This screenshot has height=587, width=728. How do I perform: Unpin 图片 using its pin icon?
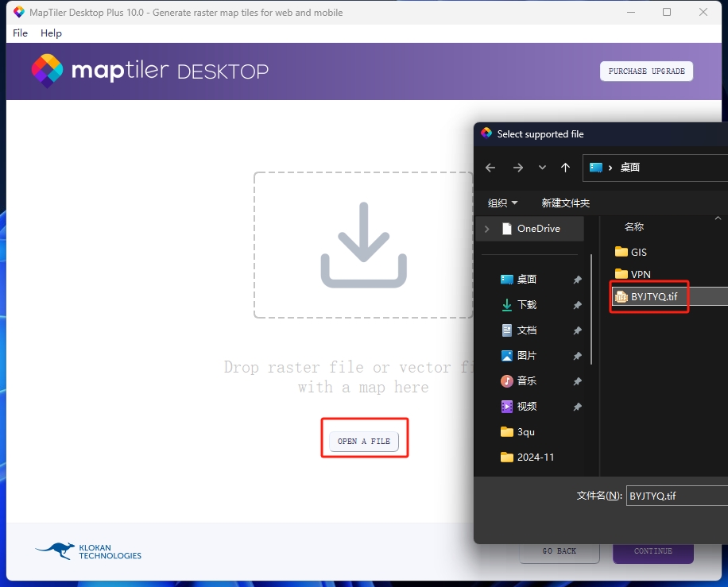(x=577, y=356)
